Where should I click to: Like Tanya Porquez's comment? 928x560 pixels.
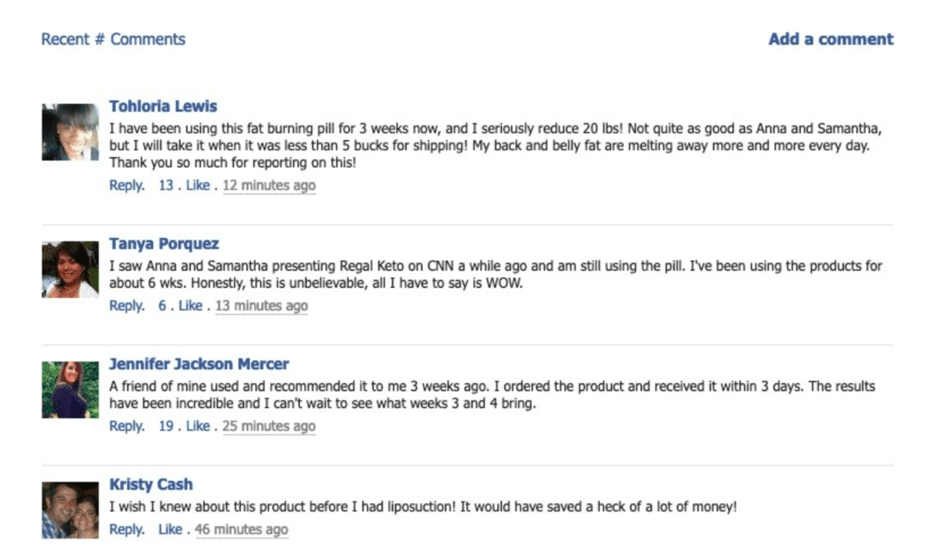(x=190, y=306)
